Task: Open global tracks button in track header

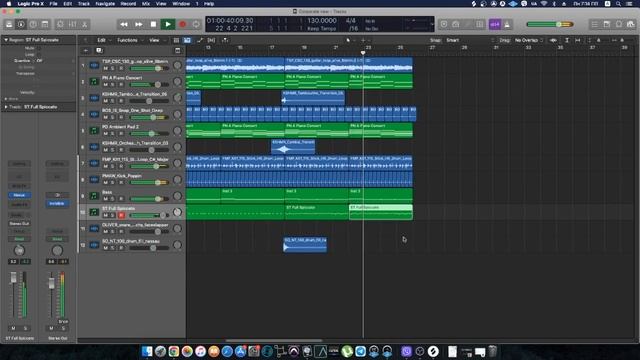Action: click(x=178, y=51)
